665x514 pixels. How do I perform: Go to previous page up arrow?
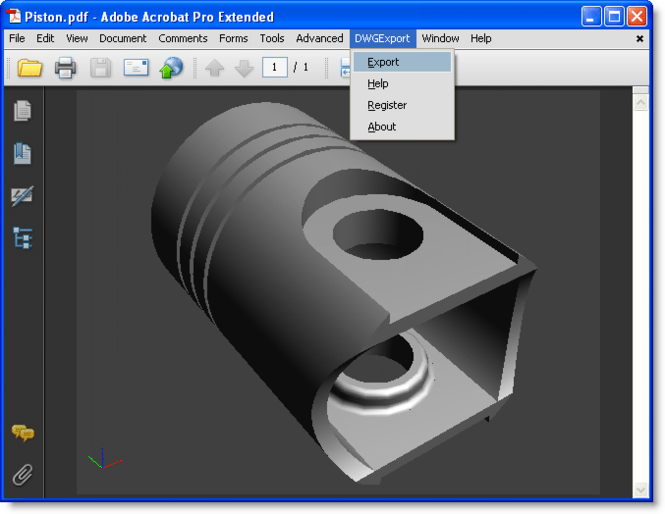click(215, 68)
